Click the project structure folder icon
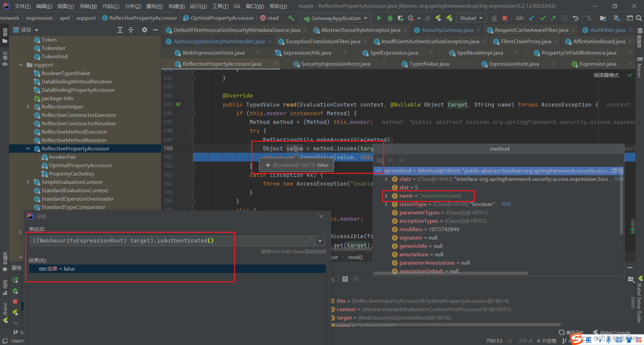Screen dimensions: 644x345 (603, 18)
